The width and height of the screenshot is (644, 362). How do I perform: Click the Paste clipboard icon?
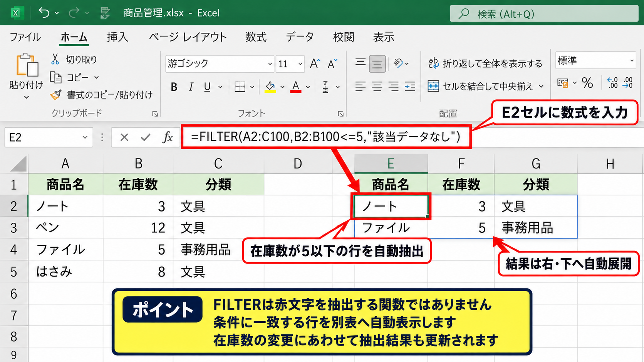(x=27, y=65)
